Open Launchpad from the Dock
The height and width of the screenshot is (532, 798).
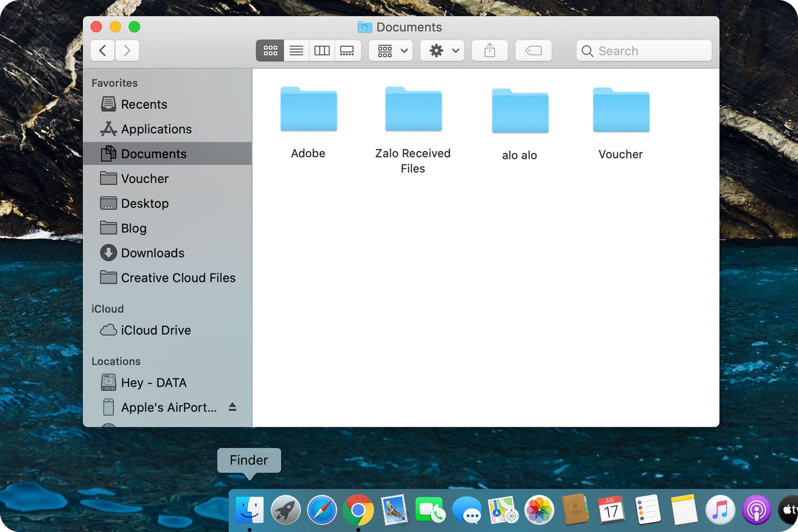(286, 510)
